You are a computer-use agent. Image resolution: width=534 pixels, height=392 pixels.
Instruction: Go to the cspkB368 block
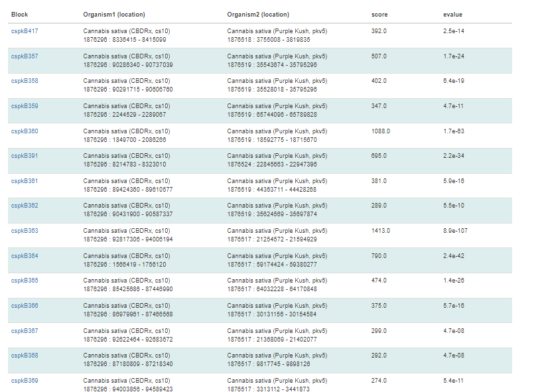pos(25,356)
